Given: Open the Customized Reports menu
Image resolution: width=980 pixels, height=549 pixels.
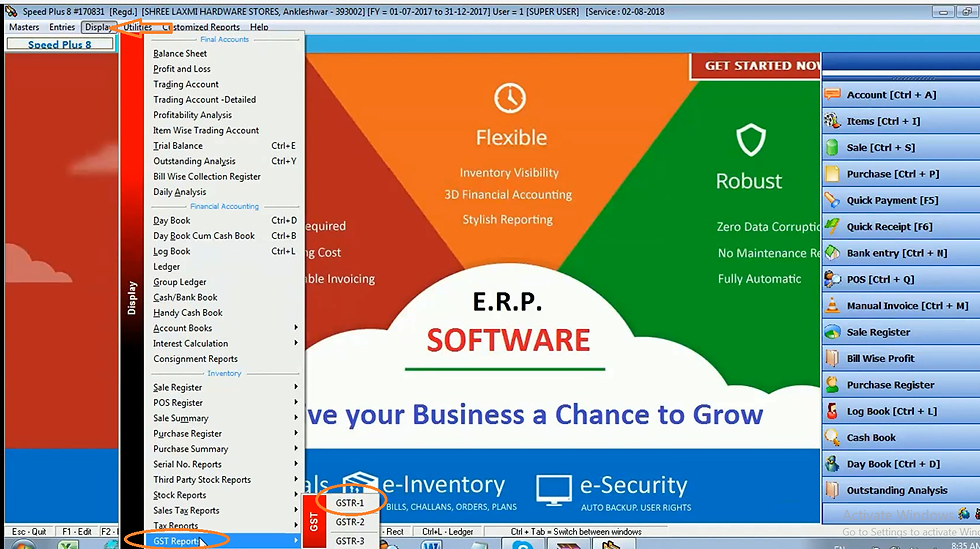Looking at the screenshot, I should coord(201,27).
